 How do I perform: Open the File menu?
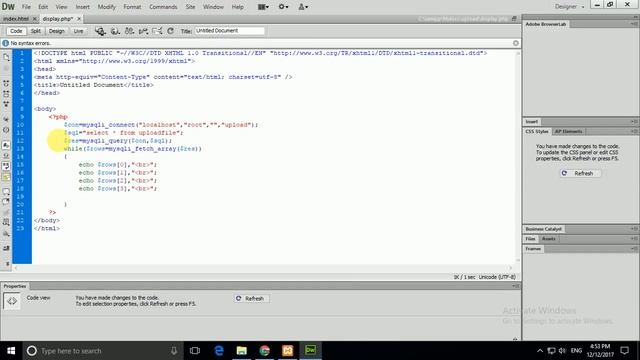26,7
